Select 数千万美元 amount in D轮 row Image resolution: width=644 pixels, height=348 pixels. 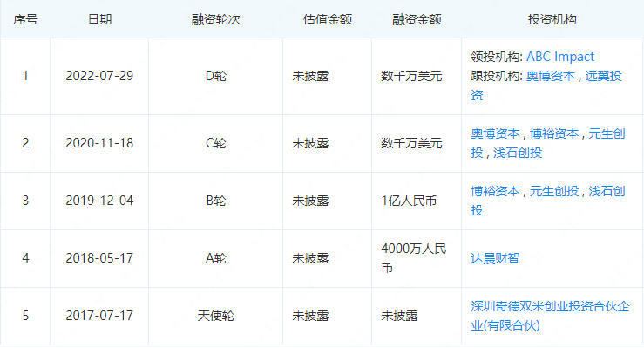[x=411, y=76]
